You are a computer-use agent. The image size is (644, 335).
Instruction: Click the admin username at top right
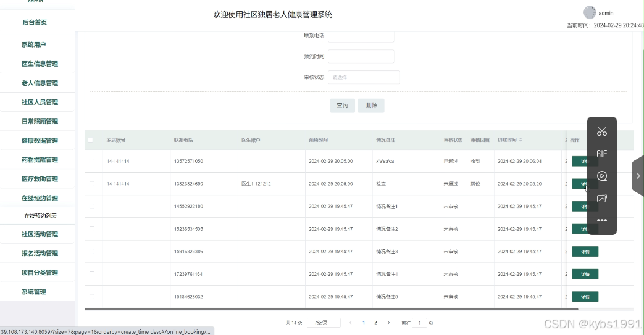[x=606, y=13]
